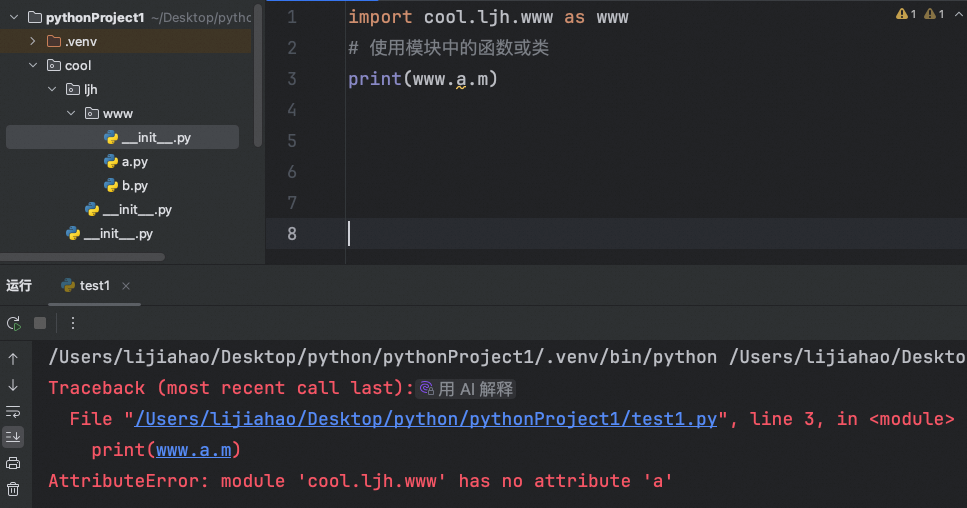Click line number 8 in the gutter

click(292, 234)
